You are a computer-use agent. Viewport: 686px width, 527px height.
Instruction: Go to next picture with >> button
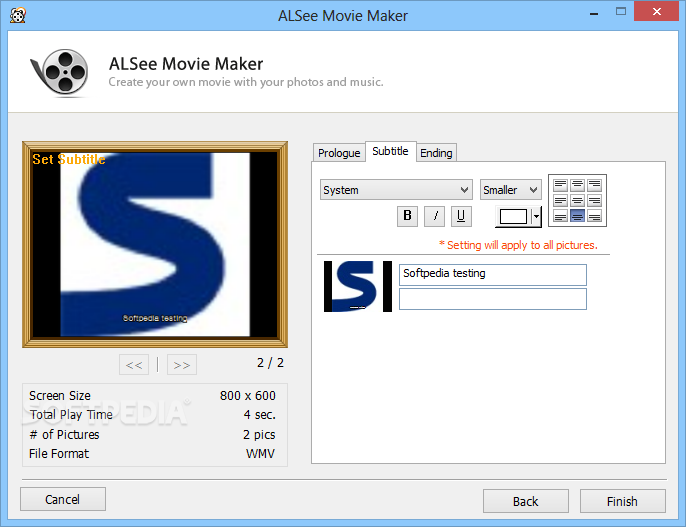[x=182, y=365]
